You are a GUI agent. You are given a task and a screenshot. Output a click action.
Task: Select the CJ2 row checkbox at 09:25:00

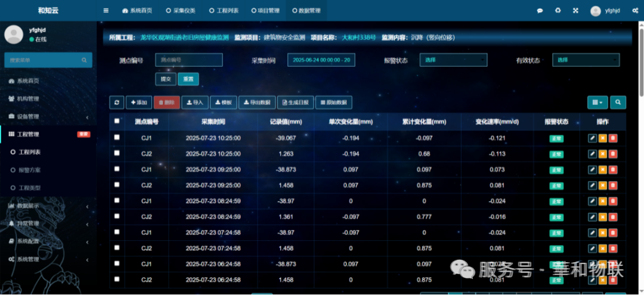(117, 185)
